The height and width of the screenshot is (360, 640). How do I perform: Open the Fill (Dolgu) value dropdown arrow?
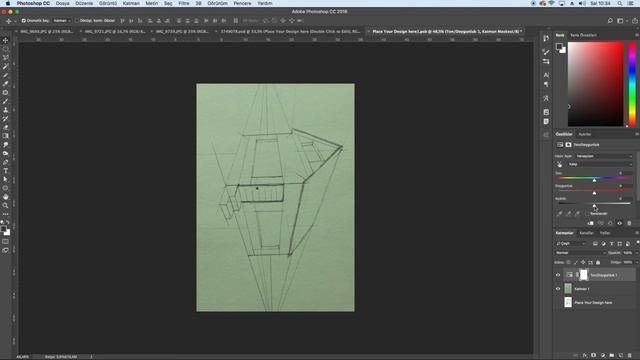[637, 262]
